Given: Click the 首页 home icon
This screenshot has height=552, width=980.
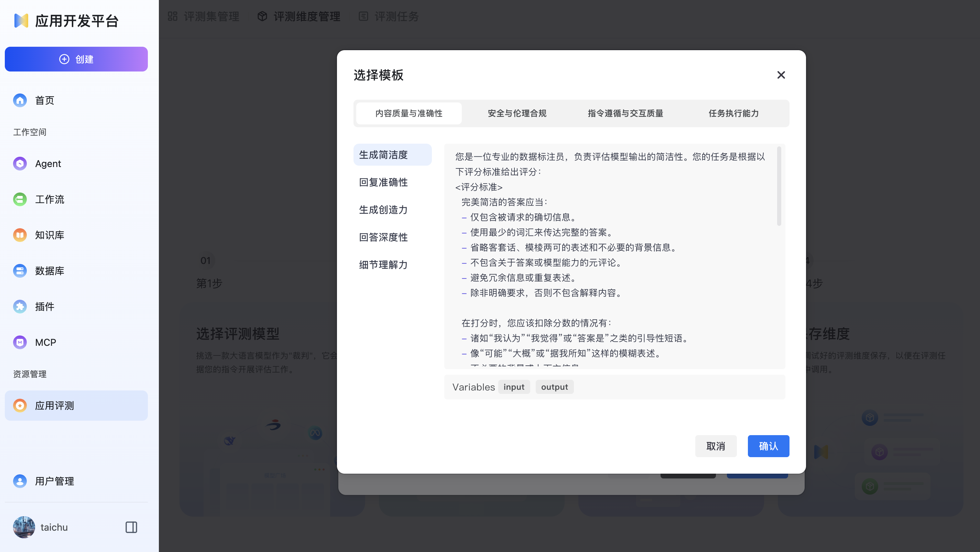Looking at the screenshot, I should tap(19, 100).
